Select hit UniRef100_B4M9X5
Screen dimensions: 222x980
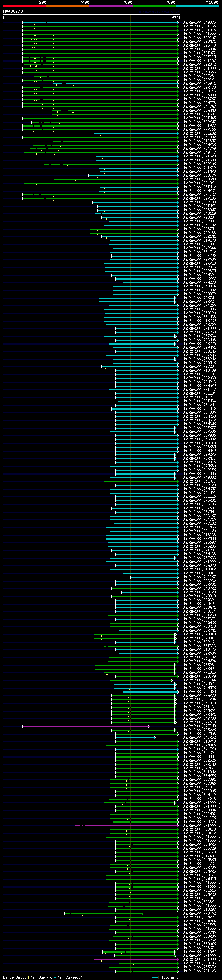(x=199, y=745)
